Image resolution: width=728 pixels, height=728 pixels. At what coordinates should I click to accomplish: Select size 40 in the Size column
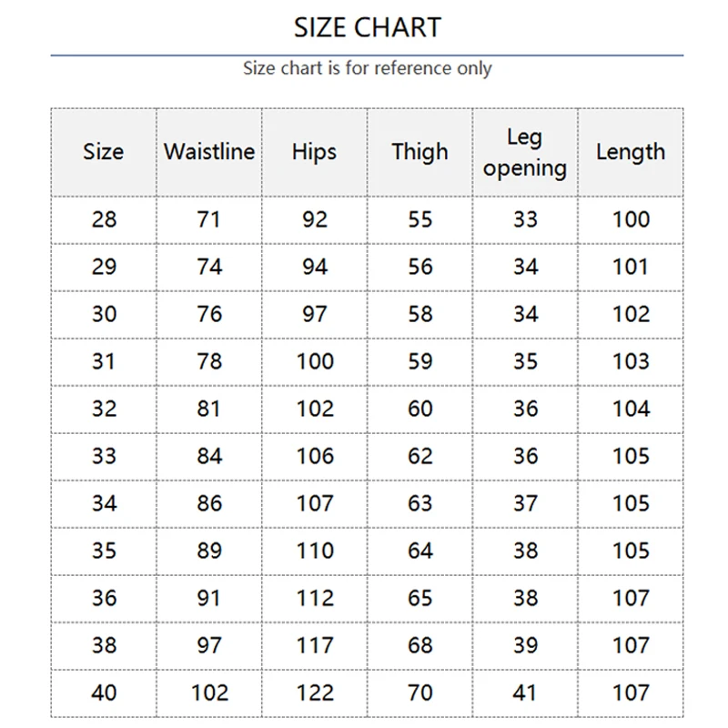[x=104, y=693]
